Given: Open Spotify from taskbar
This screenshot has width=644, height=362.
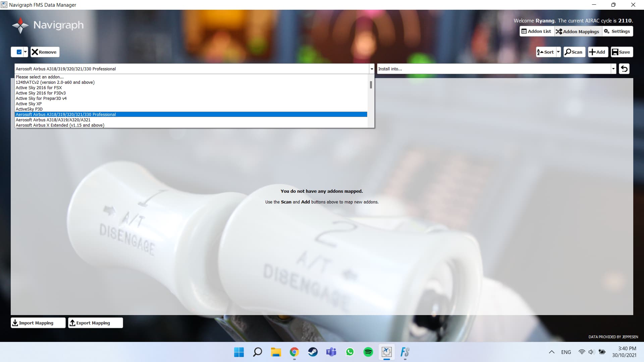Looking at the screenshot, I should point(368,352).
